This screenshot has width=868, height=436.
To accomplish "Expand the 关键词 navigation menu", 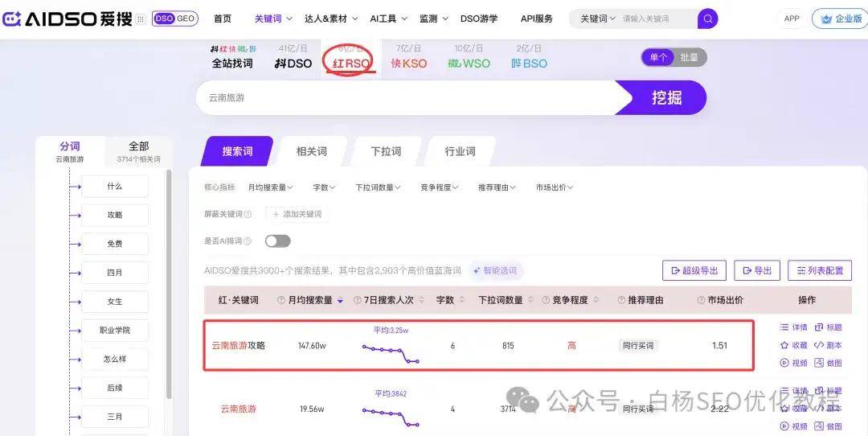I will click(x=273, y=19).
